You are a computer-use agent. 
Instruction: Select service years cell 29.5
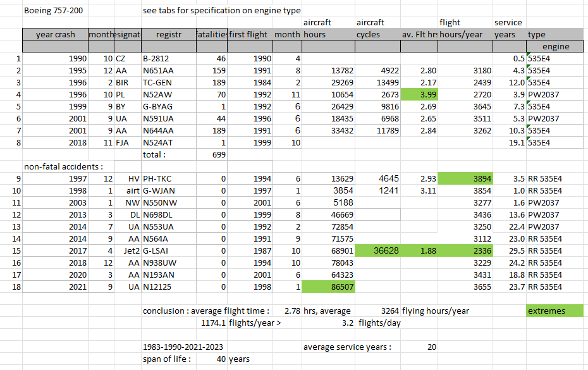(509, 250)
